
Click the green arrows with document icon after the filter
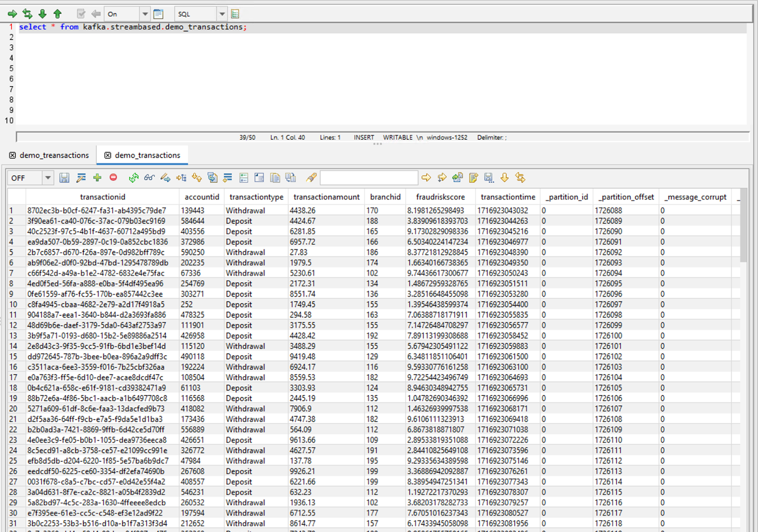click(458, 177)
